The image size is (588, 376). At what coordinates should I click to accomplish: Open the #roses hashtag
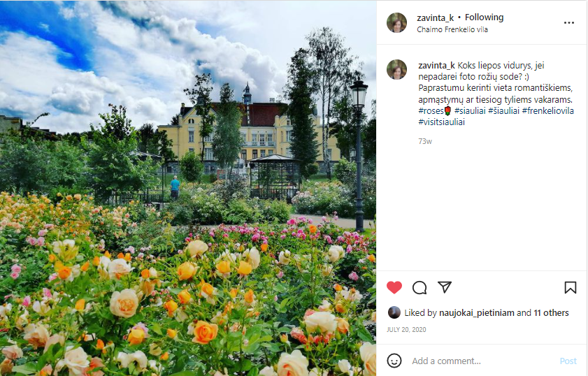(x=434, y=110)
